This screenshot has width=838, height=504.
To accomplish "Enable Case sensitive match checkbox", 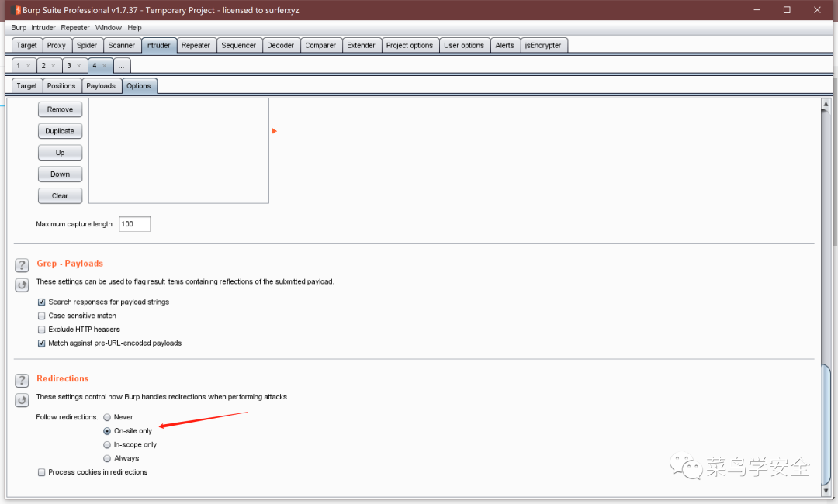I will (42, 316).
